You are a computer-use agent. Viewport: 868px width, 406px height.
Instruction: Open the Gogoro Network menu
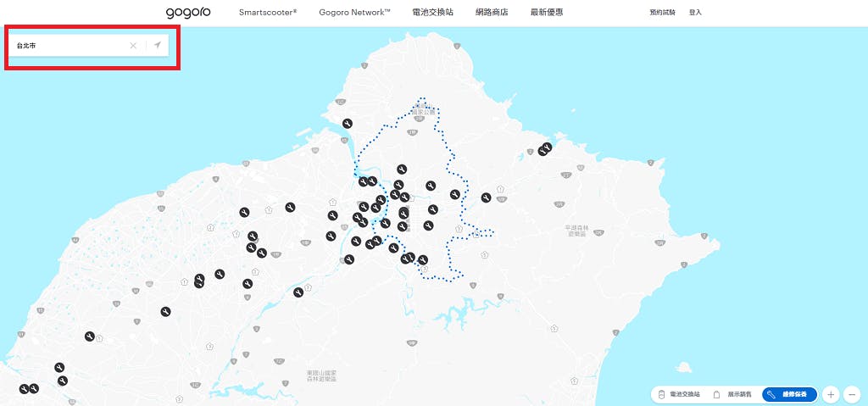coord(355,12)
